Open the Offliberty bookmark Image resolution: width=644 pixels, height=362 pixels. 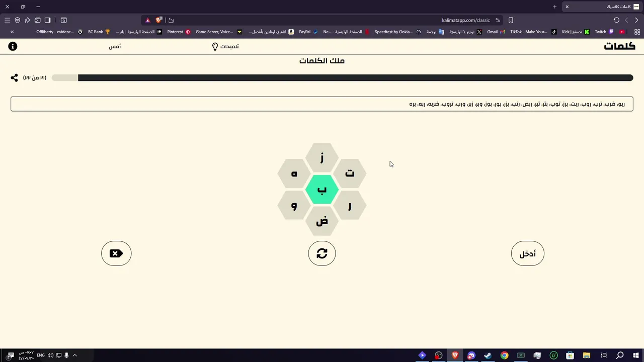[59, 32]
